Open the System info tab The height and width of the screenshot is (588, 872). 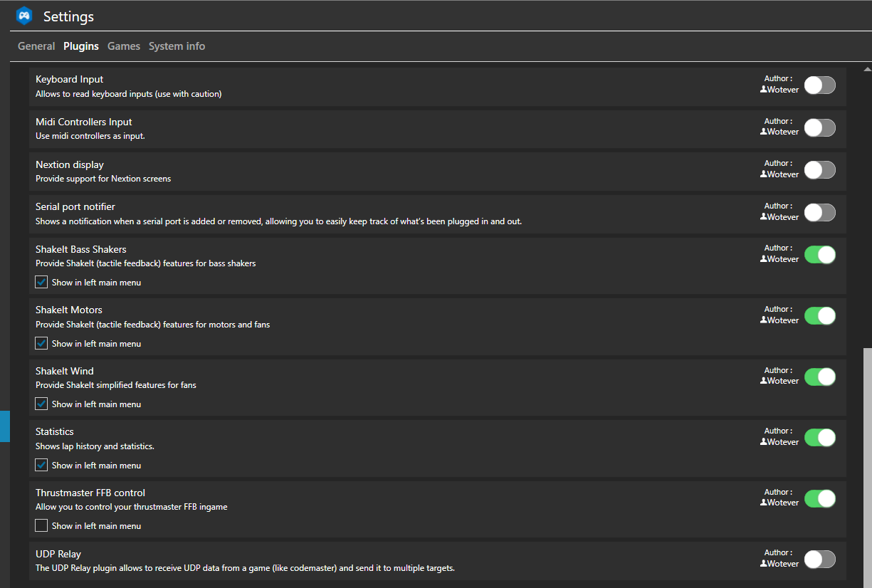tap(177, 46)
